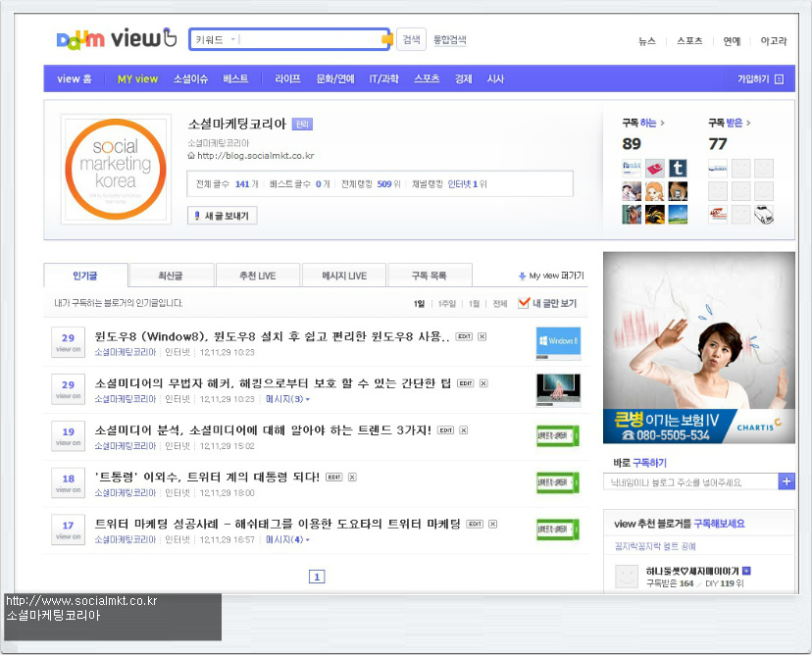This screenshot has height=655, width=812.
Task: Open the http://blog.socialmkt.co.kr link
Action: [255, 156]
